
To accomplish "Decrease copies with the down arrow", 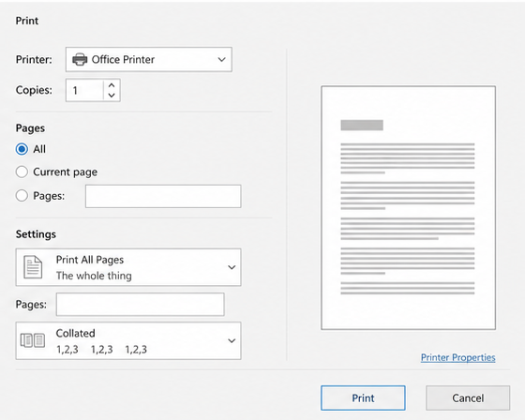I will click(112, 95).
